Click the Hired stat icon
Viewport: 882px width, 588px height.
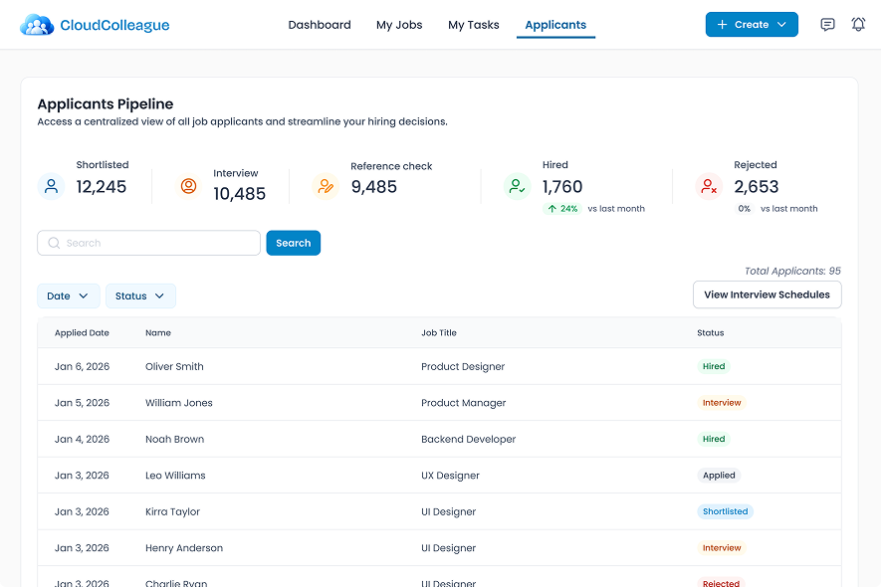[517, 186]
